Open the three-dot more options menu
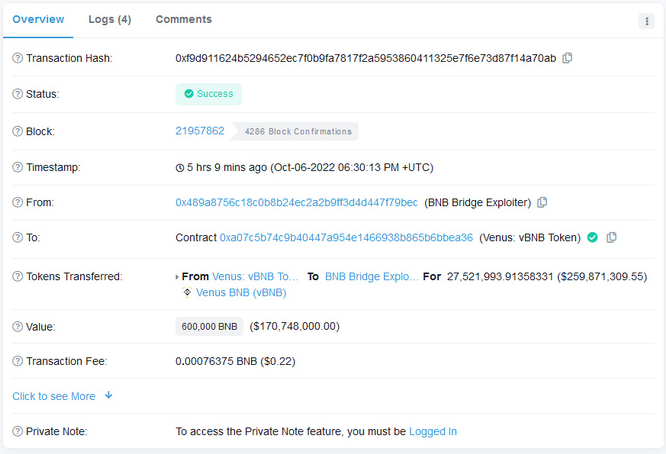This screenshot has width=666, height=454. click(x=646, y=21)
